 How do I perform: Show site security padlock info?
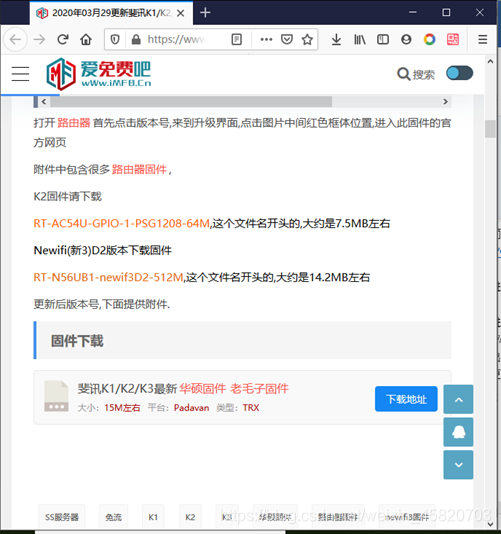136,40
